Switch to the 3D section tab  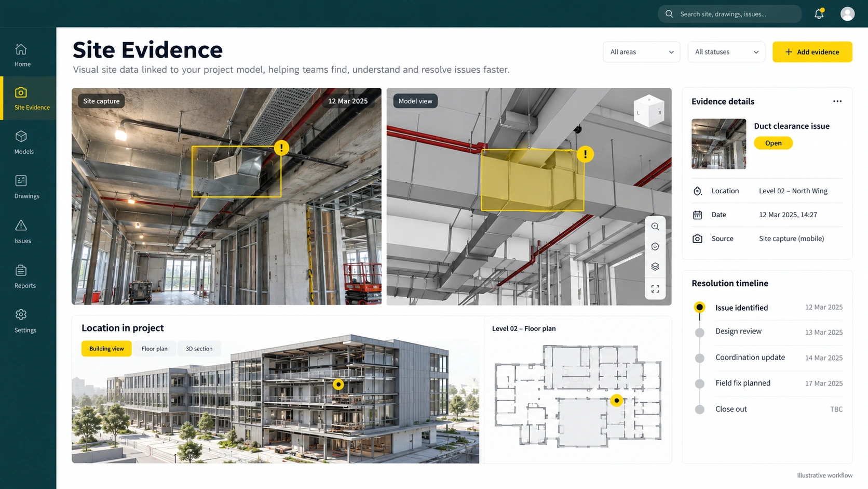(x=199, y=349)
